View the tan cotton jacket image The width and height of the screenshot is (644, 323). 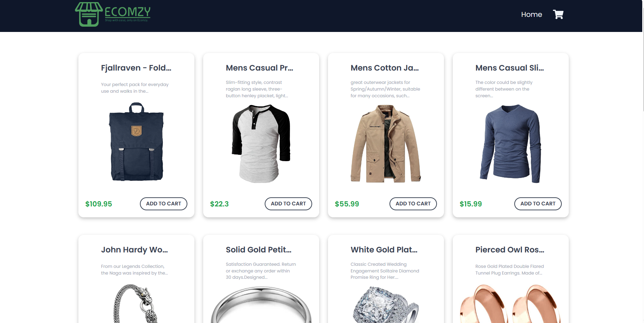pos(386,144)
